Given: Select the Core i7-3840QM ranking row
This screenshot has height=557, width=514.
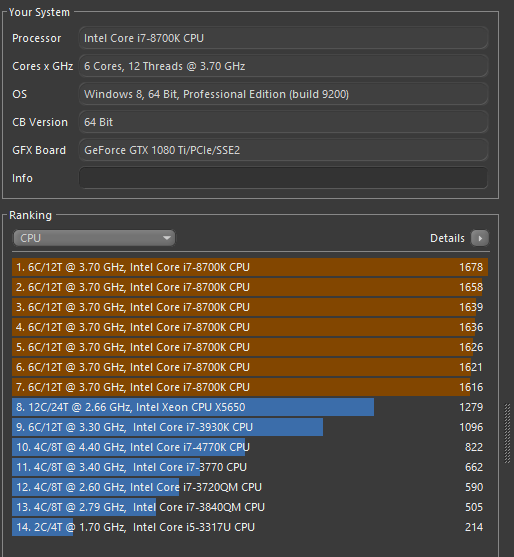Looking at the screenshot, I should [x=250, y=507].
